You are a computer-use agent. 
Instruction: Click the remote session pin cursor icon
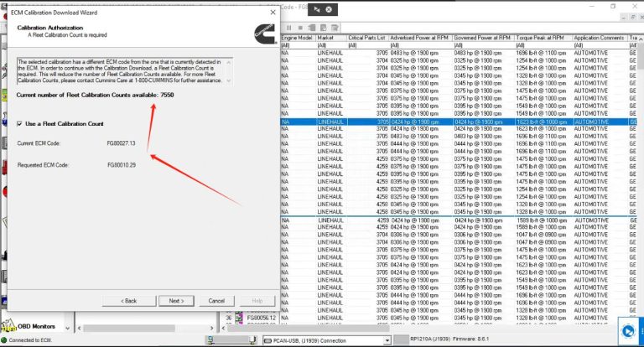click(317, 8)
